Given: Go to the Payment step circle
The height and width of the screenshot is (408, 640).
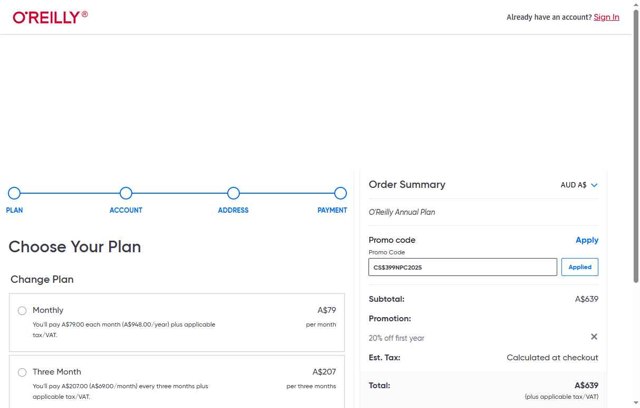Looking at the screenshot, I should pos(340,193).
